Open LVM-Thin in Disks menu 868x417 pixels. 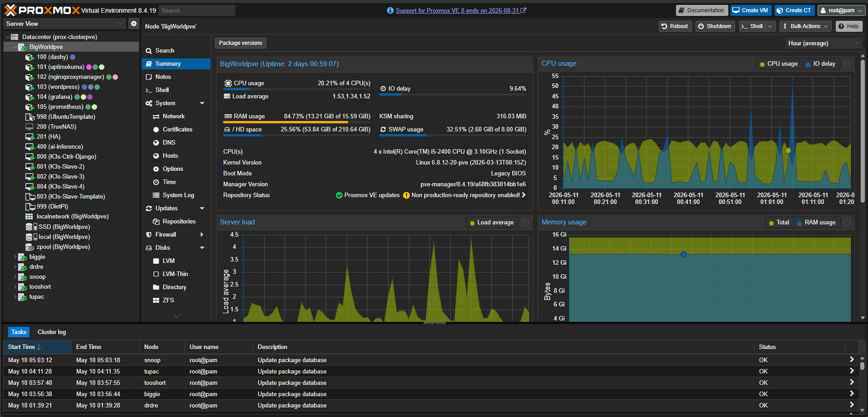point(176,274)
